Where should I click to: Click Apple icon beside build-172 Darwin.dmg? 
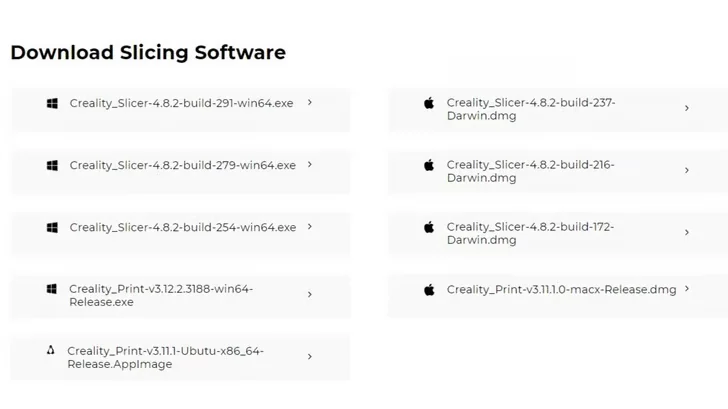click(429, 227)
